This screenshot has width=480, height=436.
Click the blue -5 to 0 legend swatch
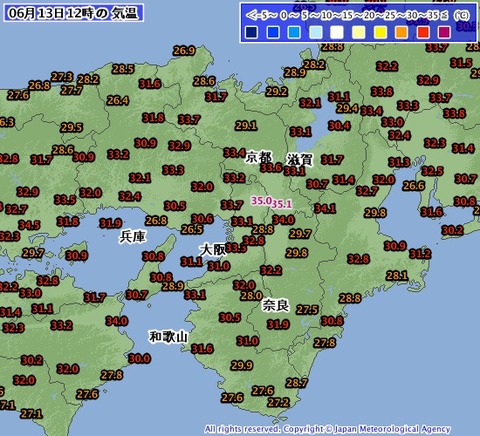point(273,33)
